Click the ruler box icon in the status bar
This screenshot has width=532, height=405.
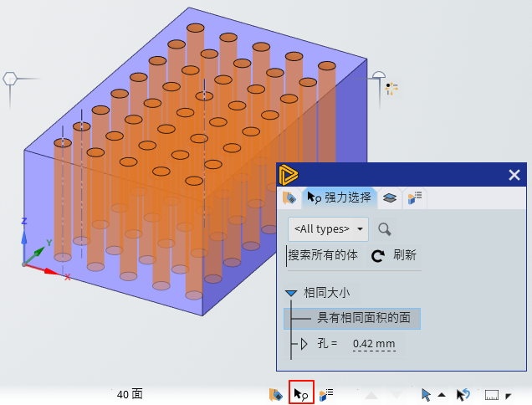tap(492, 395)
